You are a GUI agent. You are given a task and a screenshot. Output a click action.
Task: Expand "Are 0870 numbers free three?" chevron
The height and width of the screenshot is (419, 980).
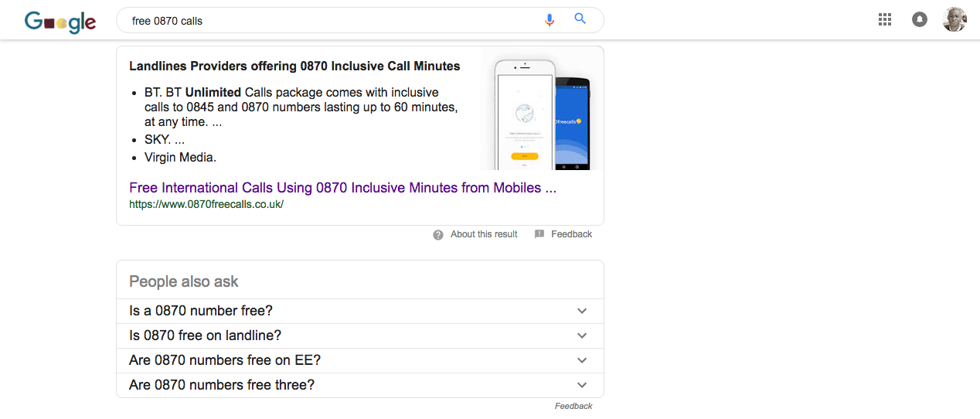click(x=582, y=385)
